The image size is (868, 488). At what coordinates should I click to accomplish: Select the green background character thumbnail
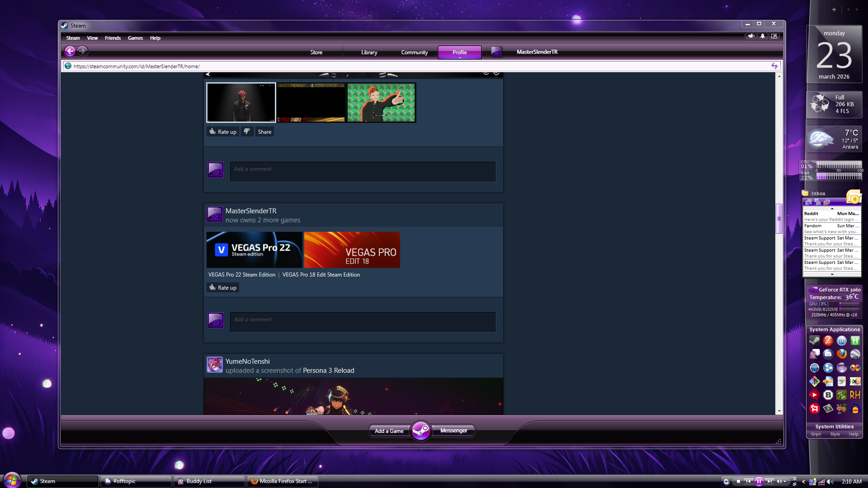(x=381, y=103)
